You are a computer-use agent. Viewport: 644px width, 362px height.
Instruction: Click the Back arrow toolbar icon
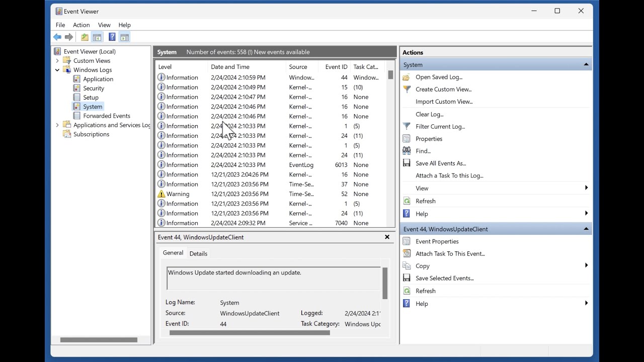[57, 37]
